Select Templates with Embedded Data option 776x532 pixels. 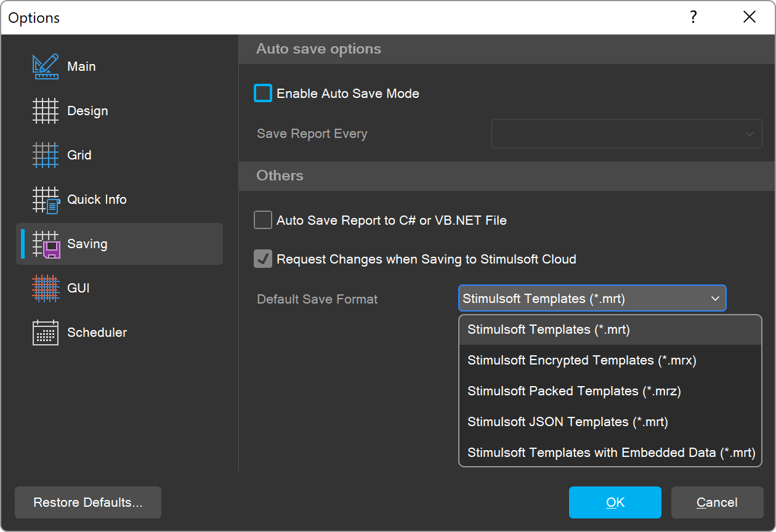coord(610,453)
